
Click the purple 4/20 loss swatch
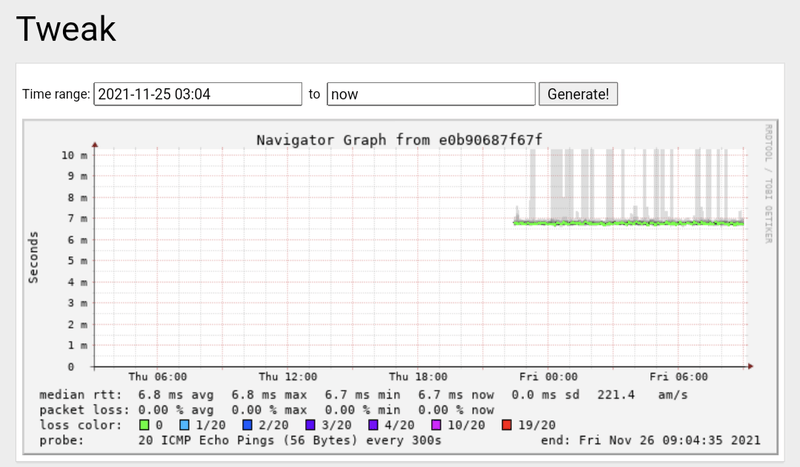[373, 425]
